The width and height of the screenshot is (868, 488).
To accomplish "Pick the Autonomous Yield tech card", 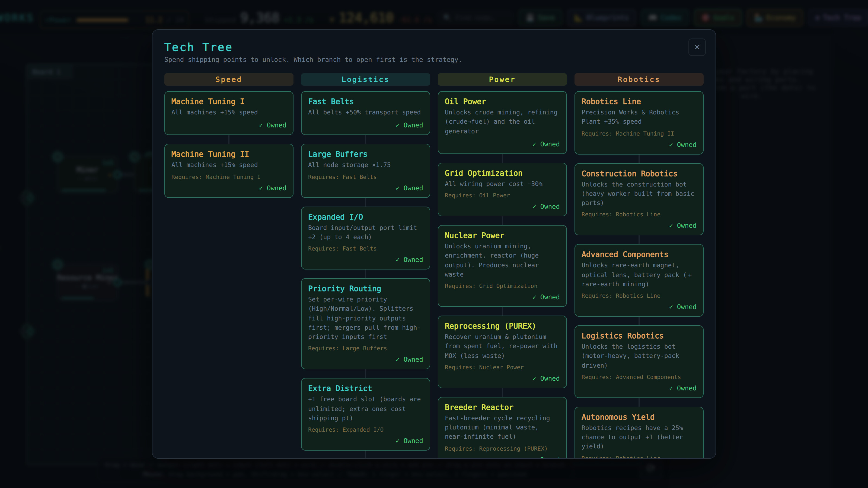I will [639, 432].
